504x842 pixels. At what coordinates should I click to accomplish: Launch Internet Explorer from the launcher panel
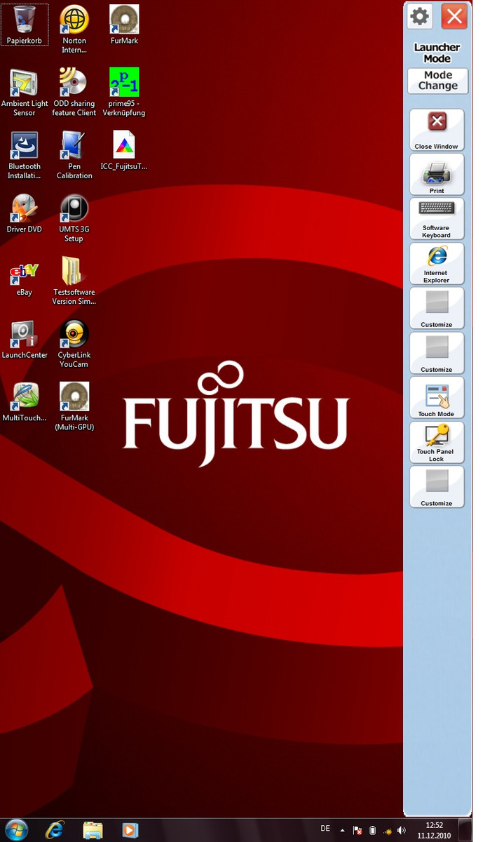pyautogui.click(x=437, y=264)
